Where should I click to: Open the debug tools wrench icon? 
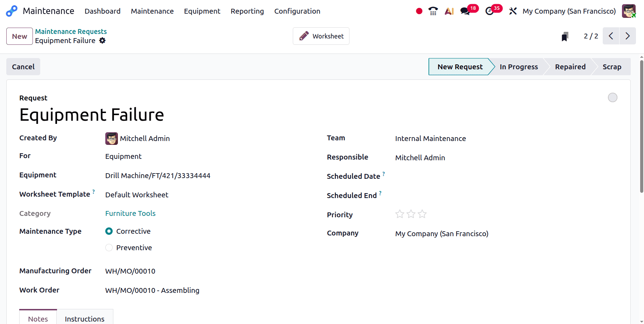click(x=513, y=11)
